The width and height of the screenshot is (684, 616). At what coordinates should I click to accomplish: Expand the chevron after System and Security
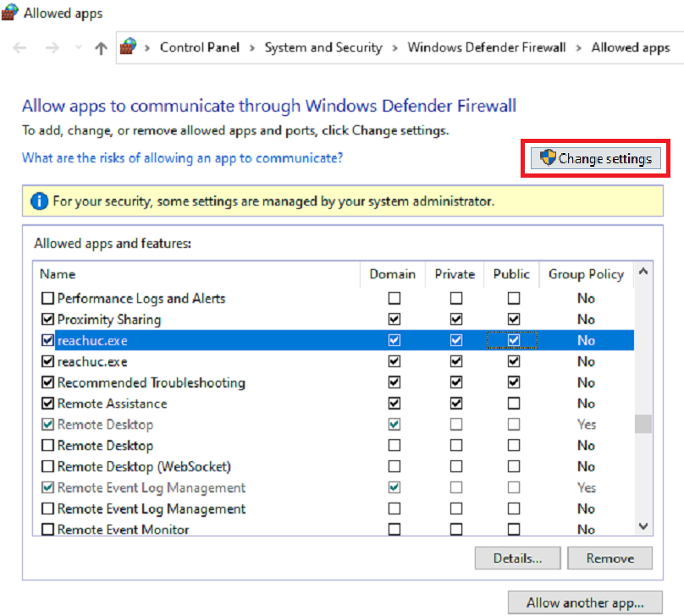pyautogui.click(x=394, y=47)
